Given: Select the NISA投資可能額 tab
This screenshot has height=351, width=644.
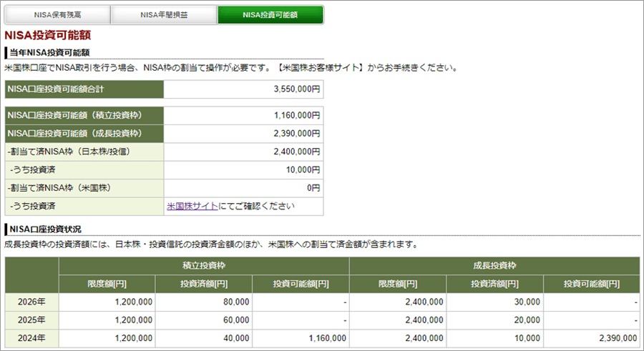Looking at the screenshot, I should [270, 15].
